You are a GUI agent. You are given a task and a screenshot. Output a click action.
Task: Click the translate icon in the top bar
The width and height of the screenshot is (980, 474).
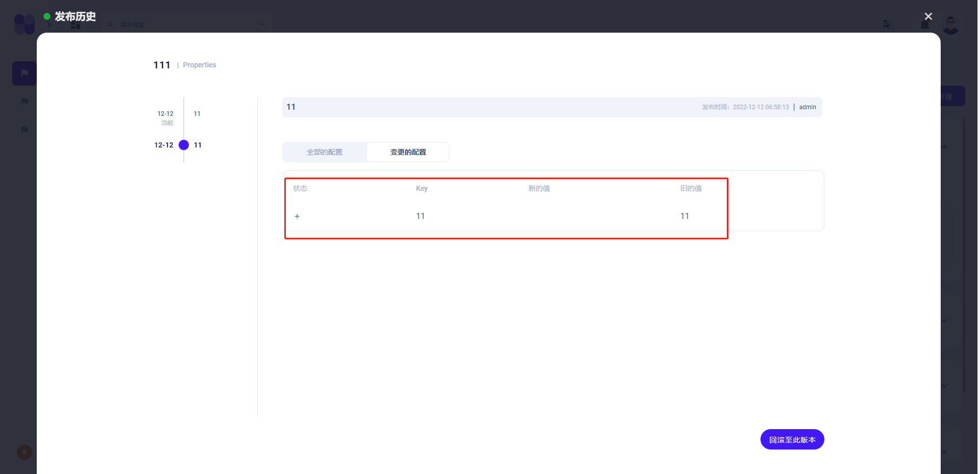pos(887,24)
